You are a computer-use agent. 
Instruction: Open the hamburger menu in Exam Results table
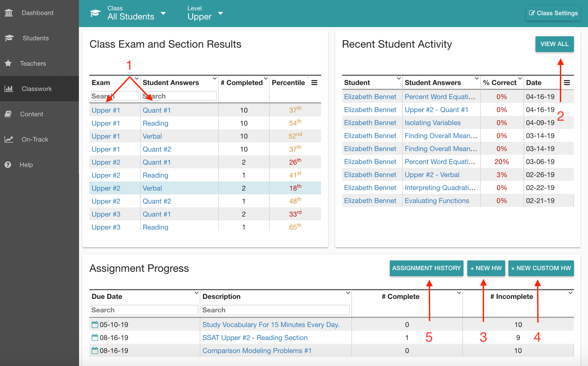[x=314, y=83]
